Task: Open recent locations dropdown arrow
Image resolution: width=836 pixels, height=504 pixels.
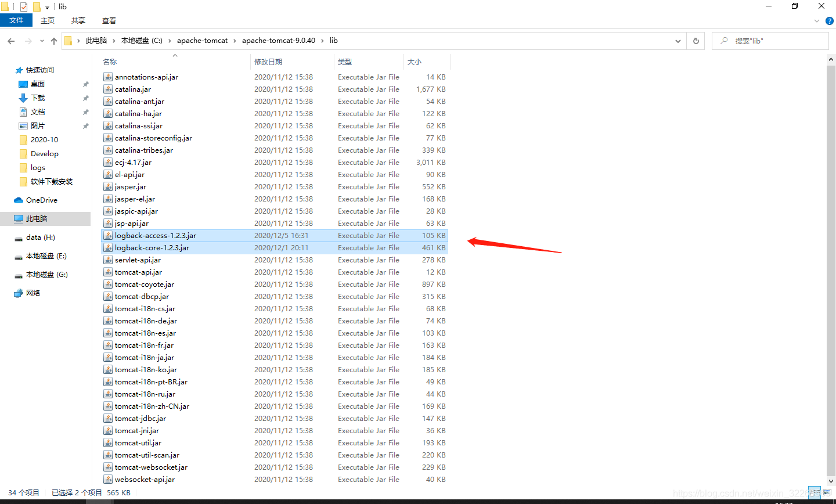Action: pyautogui.click(x=42, y=41)
